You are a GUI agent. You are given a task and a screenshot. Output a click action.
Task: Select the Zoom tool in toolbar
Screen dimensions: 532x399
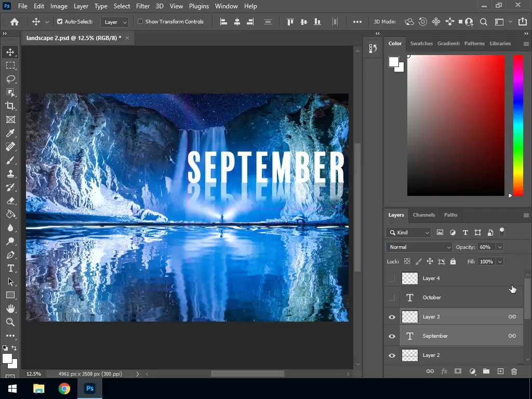10,322
